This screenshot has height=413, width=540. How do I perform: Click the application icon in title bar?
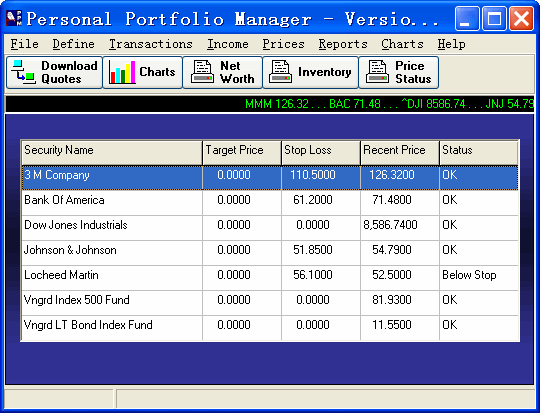[14, 18]
